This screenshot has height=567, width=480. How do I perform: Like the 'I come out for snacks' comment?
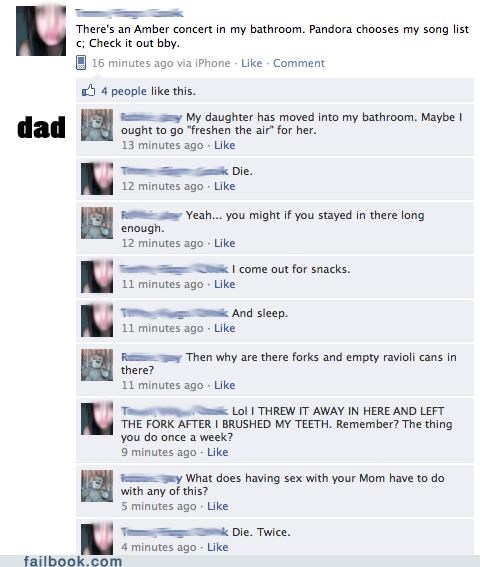tap(225, 284)
